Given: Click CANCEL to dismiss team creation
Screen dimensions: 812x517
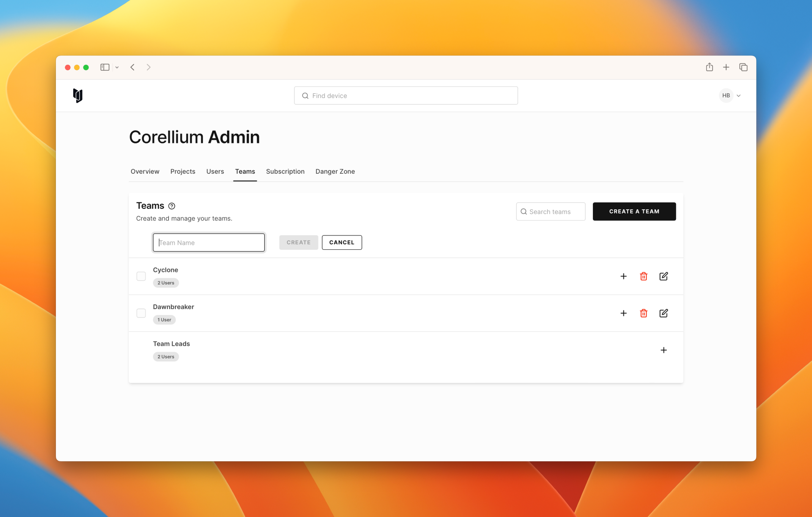Looking at the screenshot, I should click(341, 242).
